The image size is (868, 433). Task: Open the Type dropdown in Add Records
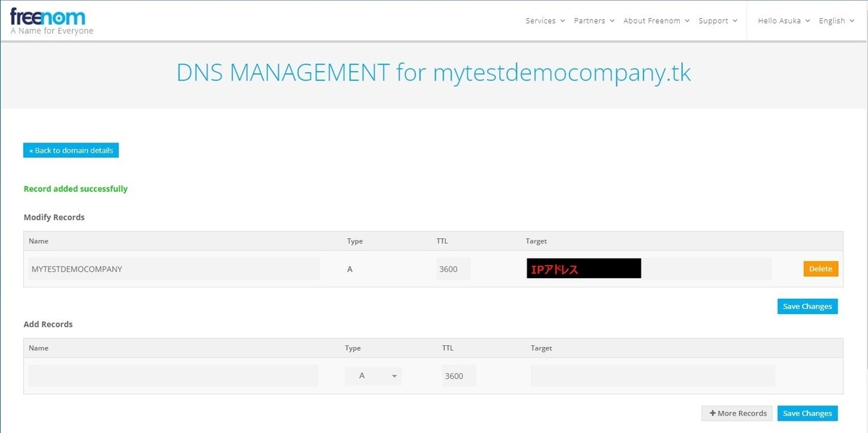coord(373,376)
